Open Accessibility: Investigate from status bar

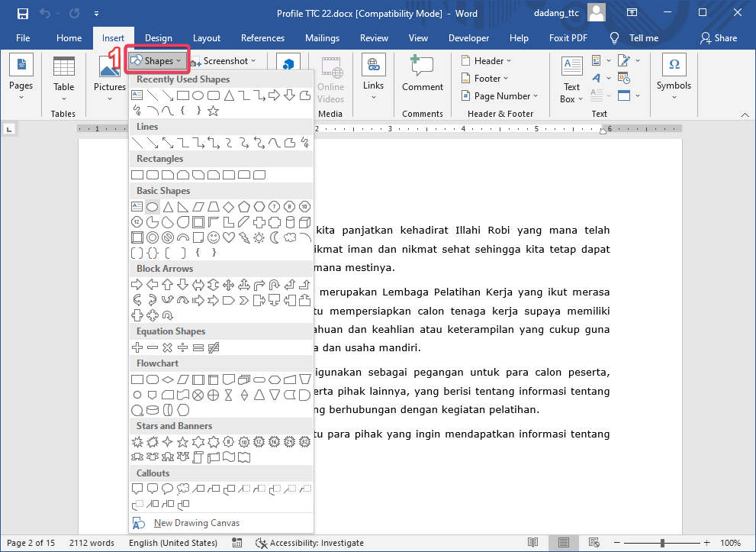(x=310, y=542)
